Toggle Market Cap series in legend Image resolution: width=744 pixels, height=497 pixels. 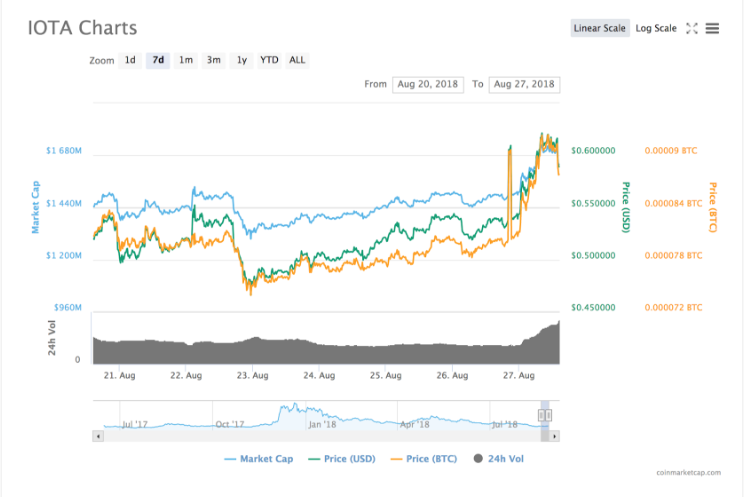[x=259, y=459]
